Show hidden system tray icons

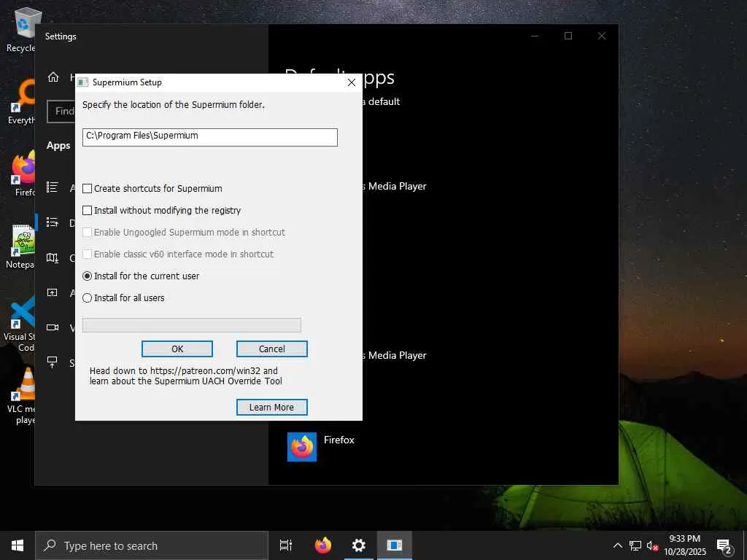click(x=617, y=545)
